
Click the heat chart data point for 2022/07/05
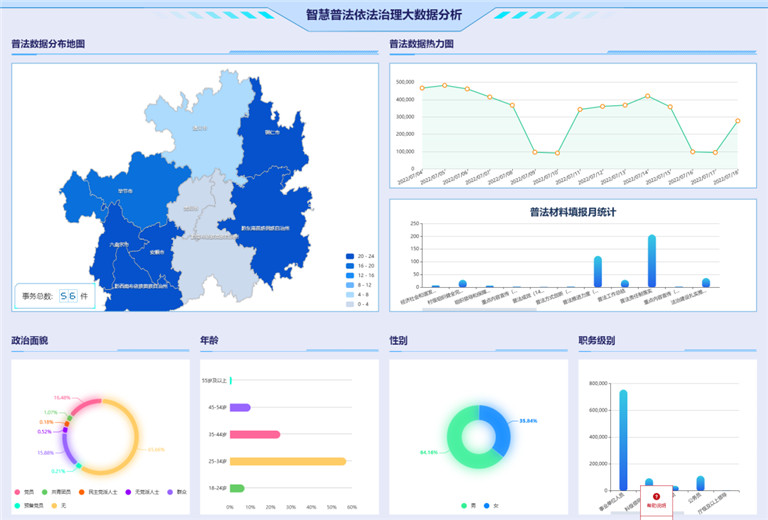(445, 85)
